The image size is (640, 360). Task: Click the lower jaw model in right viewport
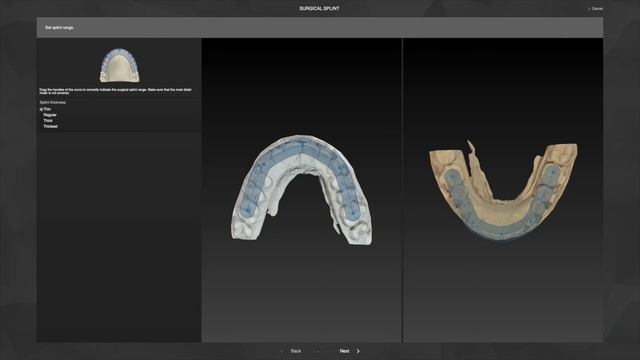pyautogui.click(x=503, y=191)
